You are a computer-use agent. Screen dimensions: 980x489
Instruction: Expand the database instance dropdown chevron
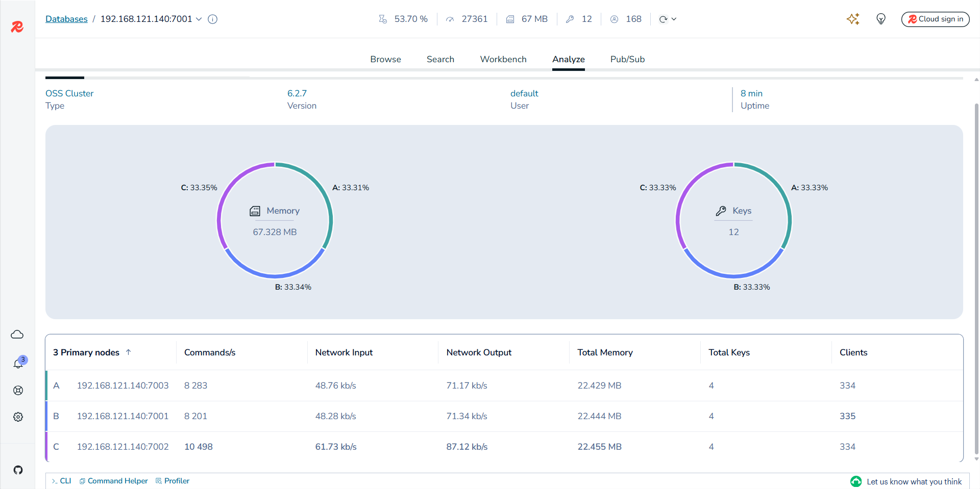click(x=199, y=19)
